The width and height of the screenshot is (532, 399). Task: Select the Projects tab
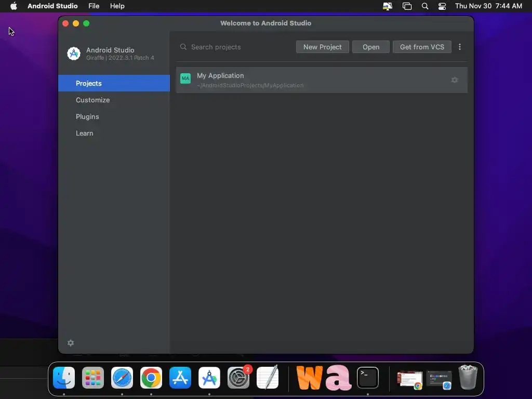pyautogui.click(x=114, y=83)
